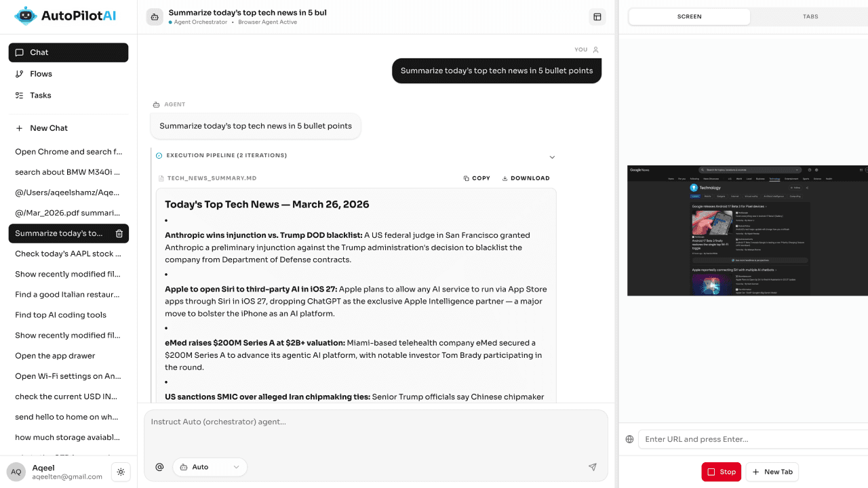Go to the Flows section
This screenshot has height=488, width=868.
point(68,74)
